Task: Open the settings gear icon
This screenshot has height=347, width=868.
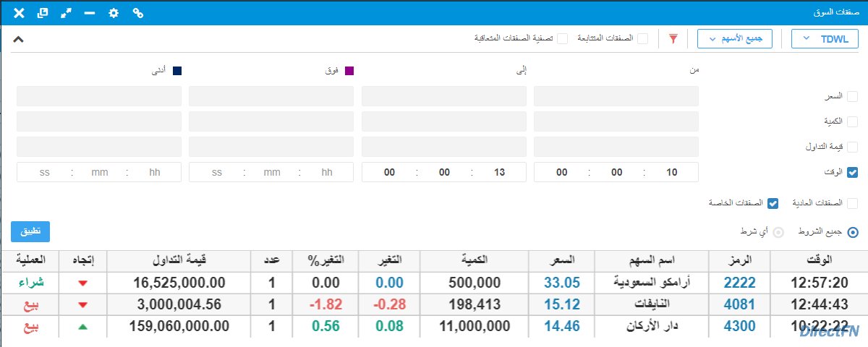Action: click(114, 13)
